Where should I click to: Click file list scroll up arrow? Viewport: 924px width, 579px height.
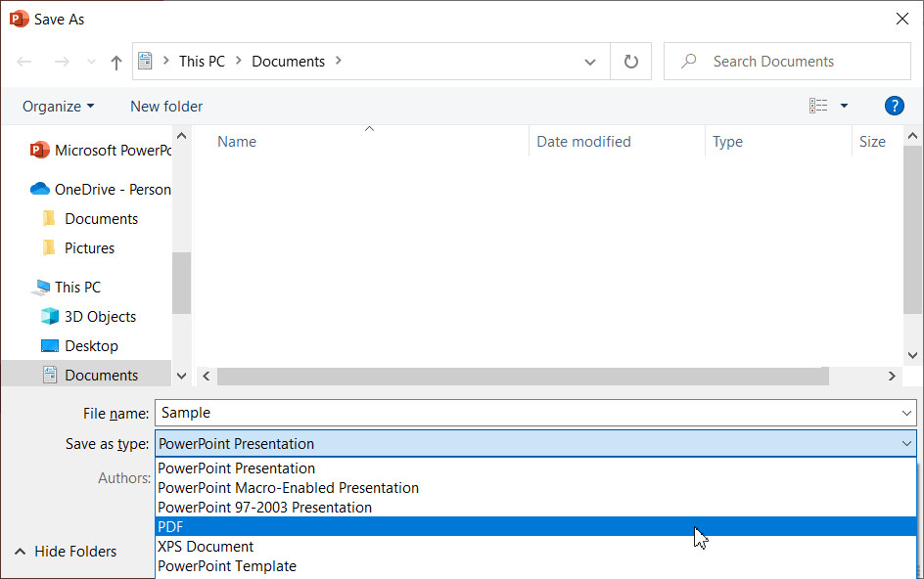click(x=913, y=136)
